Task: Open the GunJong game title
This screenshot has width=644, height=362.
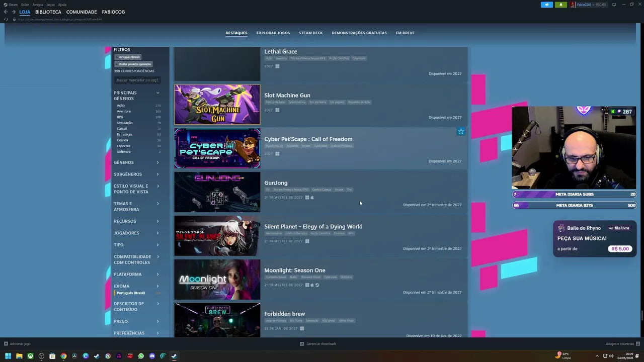Action: click(276, 183)
